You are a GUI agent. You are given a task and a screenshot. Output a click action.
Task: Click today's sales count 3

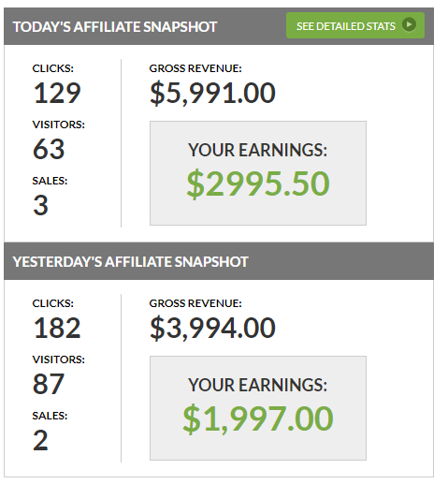pos(40,205)
